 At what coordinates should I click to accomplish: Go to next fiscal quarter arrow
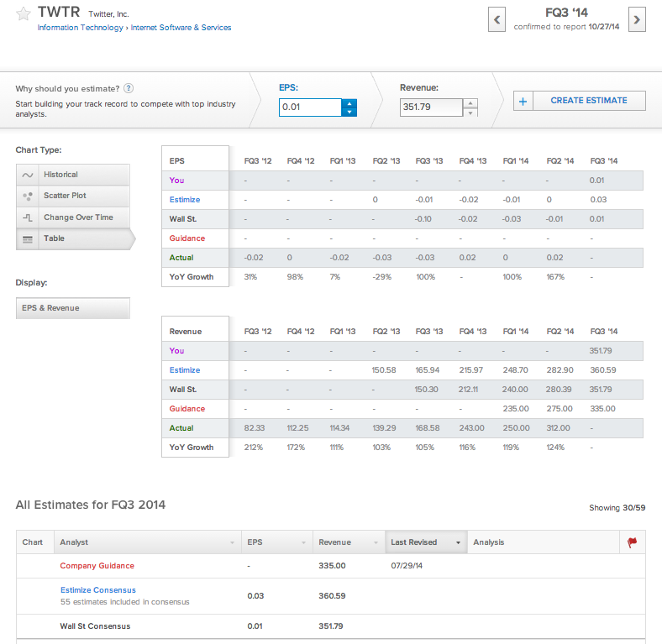click(637, 19)
